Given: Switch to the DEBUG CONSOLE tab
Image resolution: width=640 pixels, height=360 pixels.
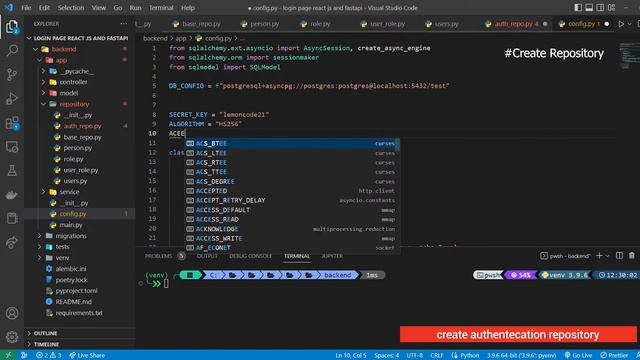Looking at the screenshot, I should pyautogui.click(x=250, y=256).
